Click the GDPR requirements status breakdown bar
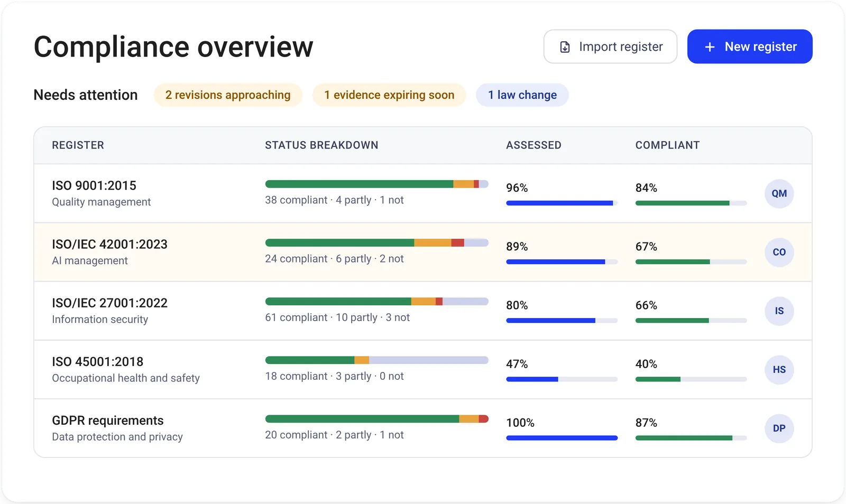 376,418
